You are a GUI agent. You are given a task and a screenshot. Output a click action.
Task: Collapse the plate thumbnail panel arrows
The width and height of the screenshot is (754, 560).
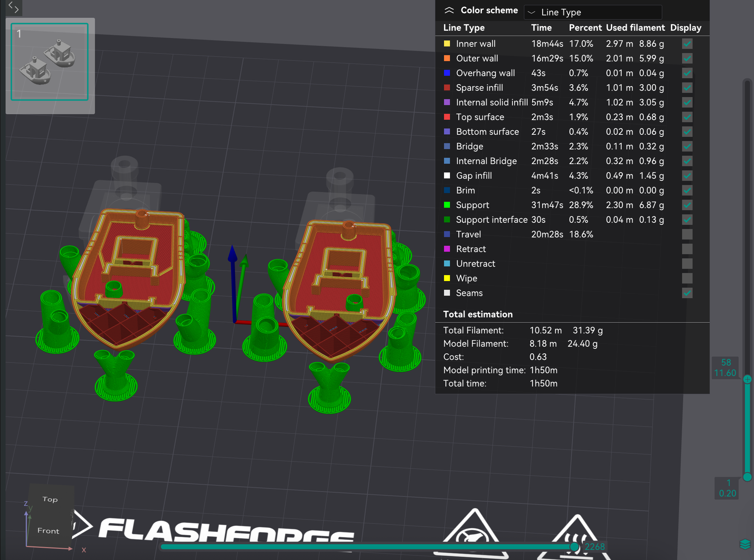coord(14,7)
